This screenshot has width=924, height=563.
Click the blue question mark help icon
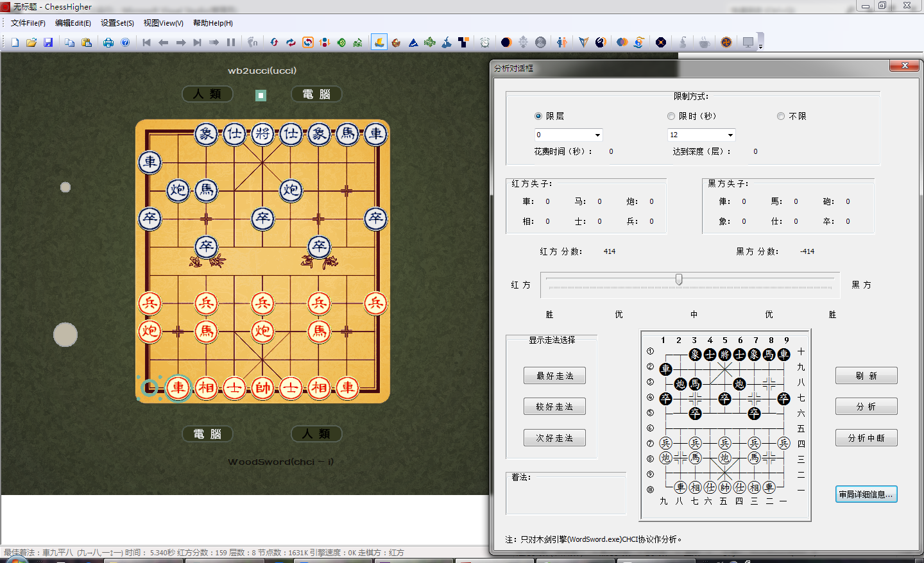pos(125,42)
